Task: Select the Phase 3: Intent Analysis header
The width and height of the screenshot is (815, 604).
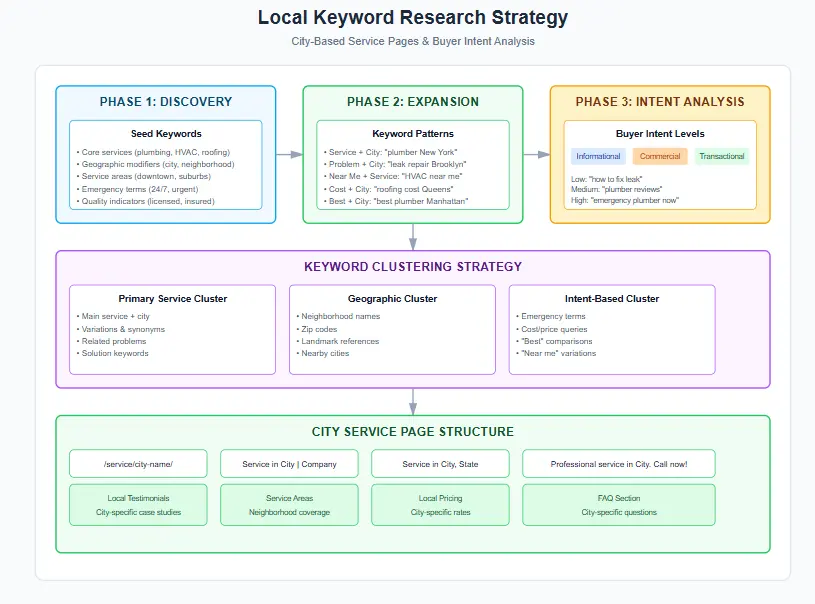Action: click(x=659, y=101)
